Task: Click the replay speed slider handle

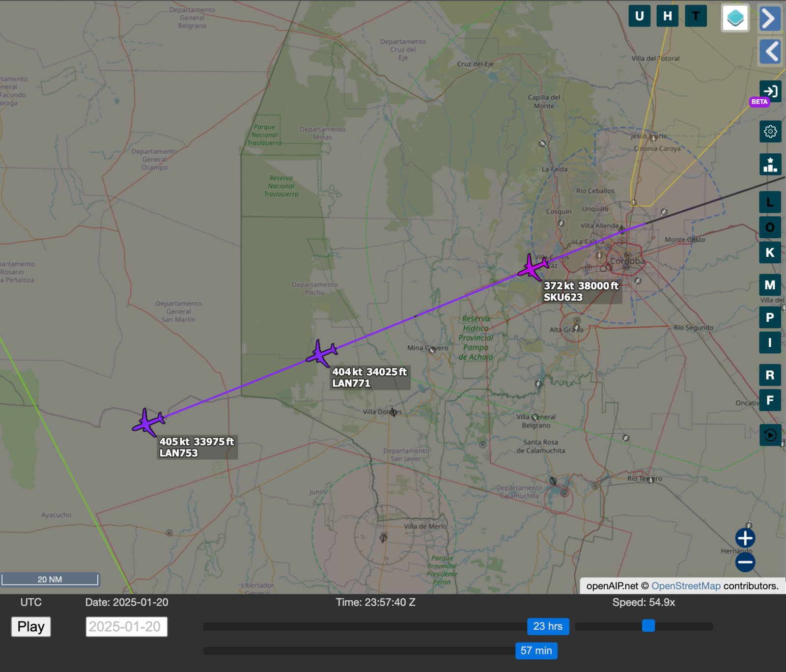Action: tap(648, 626)
